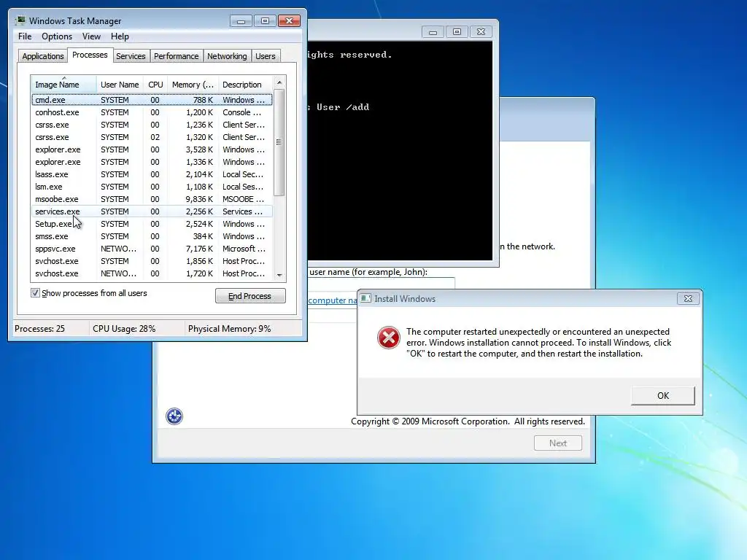Click the process list scroll up arrow
This screenshot has width=747, height=560.
coord(279,82)
